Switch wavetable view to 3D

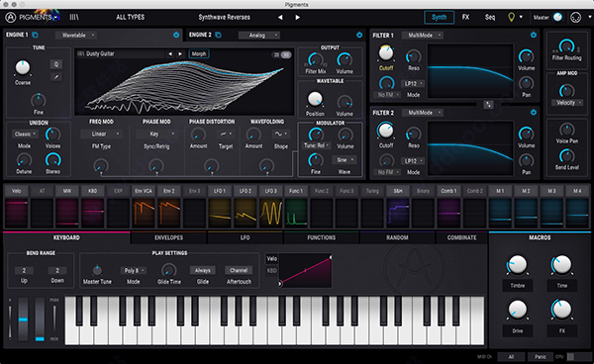[286, 54]
